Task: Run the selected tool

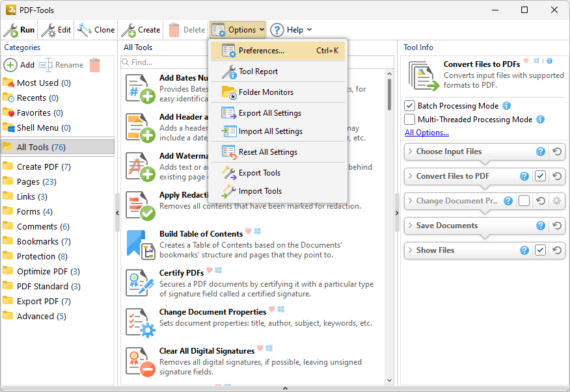Action: pyautogui.click(x=20, y=30)
